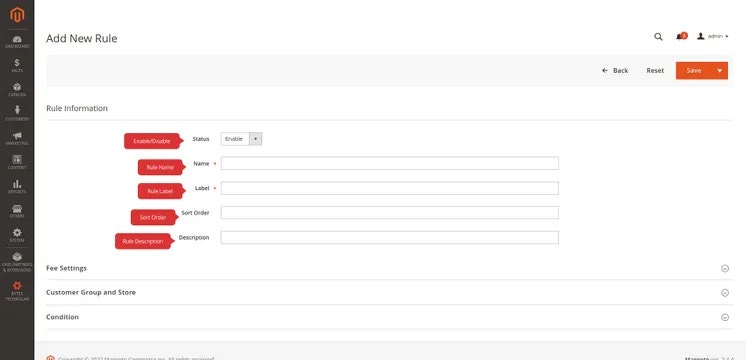Open the Save options arrow
Viewport: 746px width, 360px height.
pyautogui.click(x=719, y=70)
